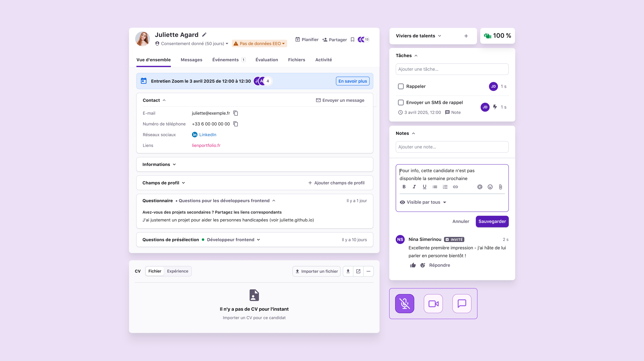Click the interview attendees avatars showing 4
The image size is (644, 361).
coord(263,81)
